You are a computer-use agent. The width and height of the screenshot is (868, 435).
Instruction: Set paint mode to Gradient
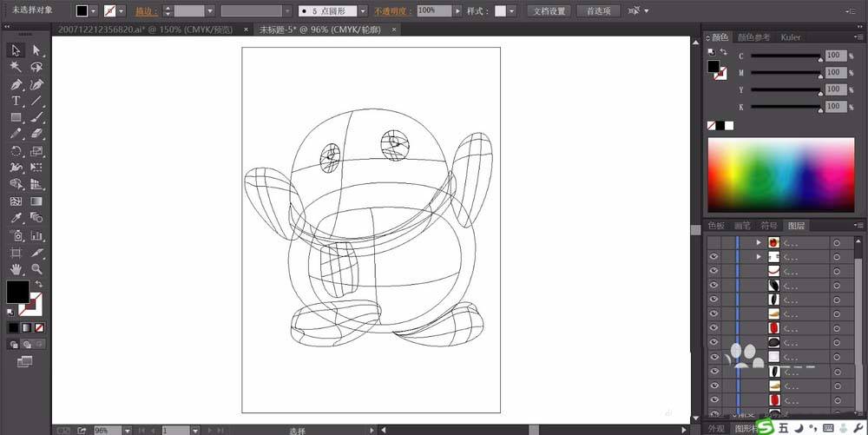[x=26, y=328]
